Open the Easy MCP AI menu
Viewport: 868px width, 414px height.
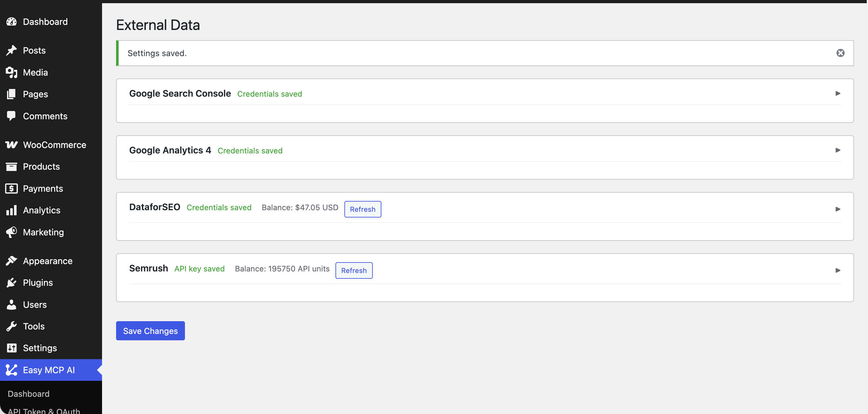click(x=51, y=370)
